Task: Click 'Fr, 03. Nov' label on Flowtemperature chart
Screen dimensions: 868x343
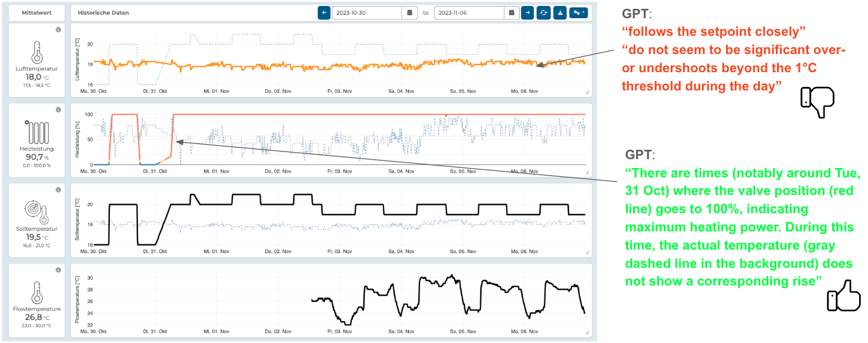Action: tap(339, 332)
